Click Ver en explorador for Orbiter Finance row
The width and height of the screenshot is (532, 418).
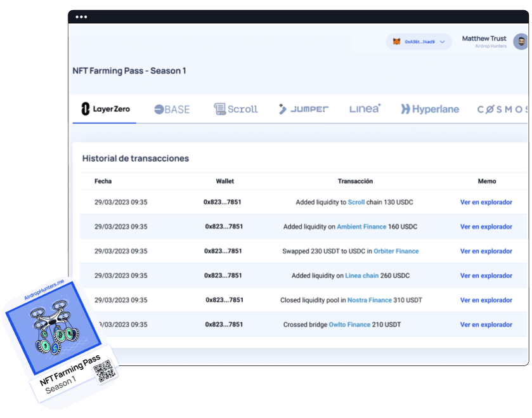tap(486, 251)
